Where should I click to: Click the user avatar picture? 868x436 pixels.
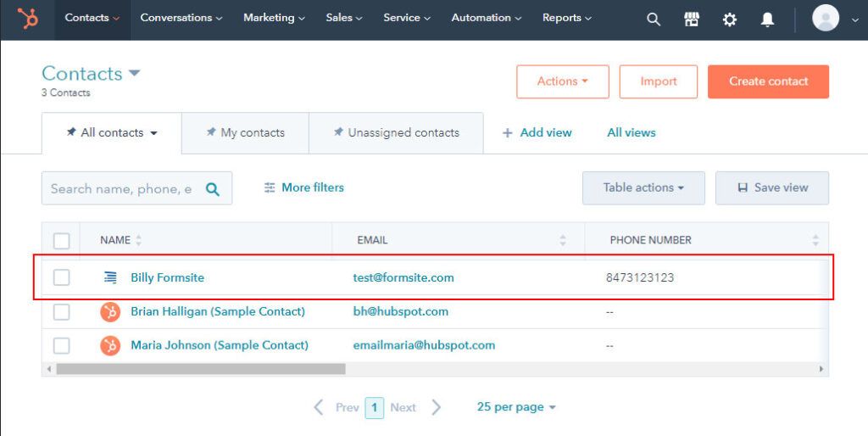pos(826,19)
